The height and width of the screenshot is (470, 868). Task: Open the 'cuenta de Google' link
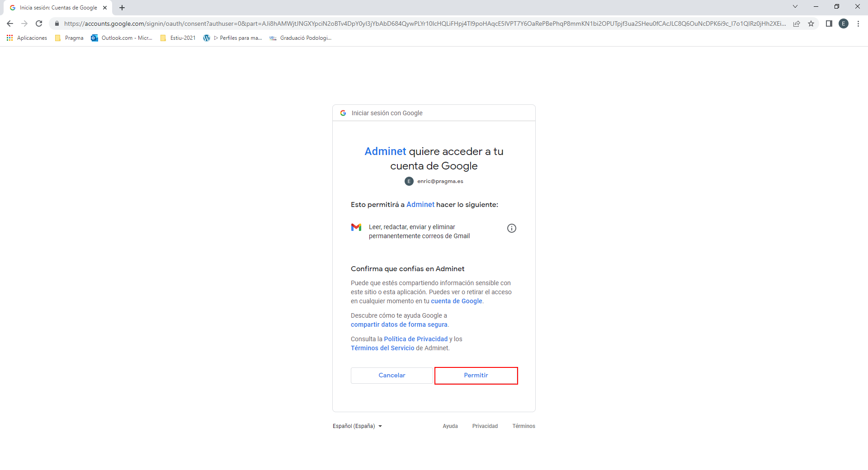(457, 301)
